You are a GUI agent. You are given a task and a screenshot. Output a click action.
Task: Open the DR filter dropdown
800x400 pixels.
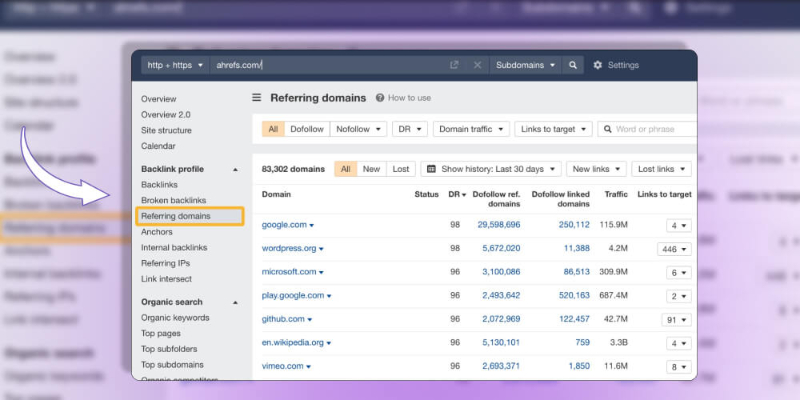pyautogui.click(x=410, y=129)
